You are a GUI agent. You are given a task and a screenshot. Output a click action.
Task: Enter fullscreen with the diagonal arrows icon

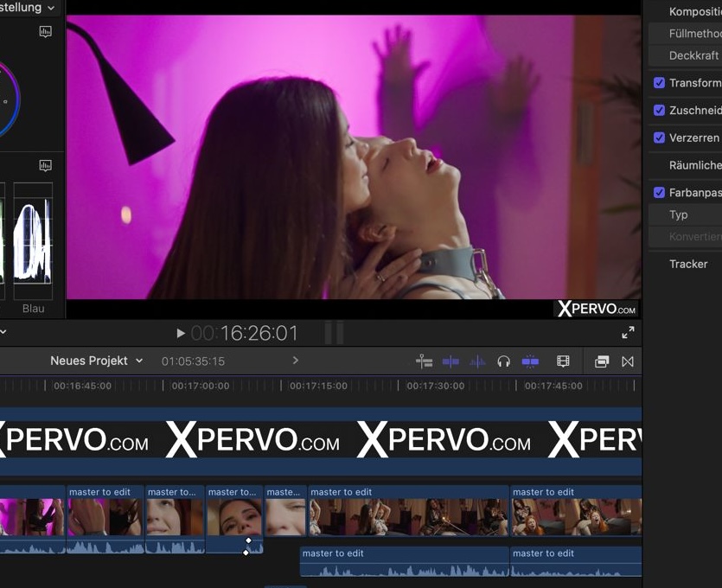click(x=628, y=332)
